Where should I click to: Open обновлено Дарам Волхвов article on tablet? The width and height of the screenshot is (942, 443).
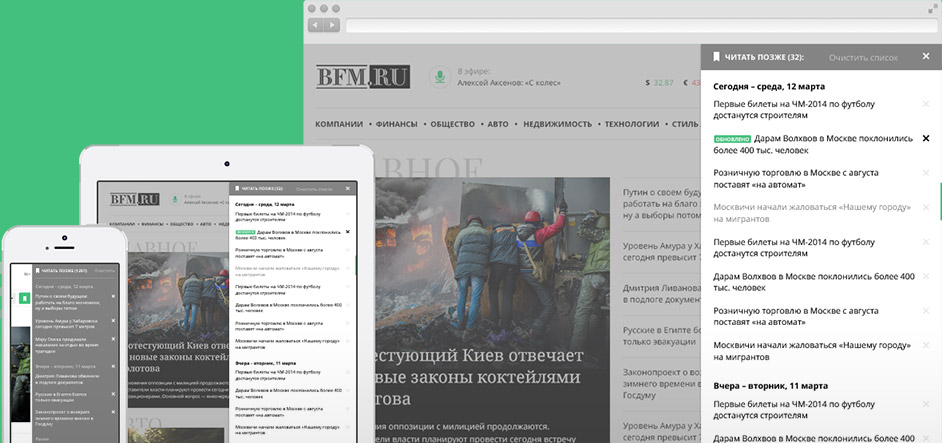(288, 234)
